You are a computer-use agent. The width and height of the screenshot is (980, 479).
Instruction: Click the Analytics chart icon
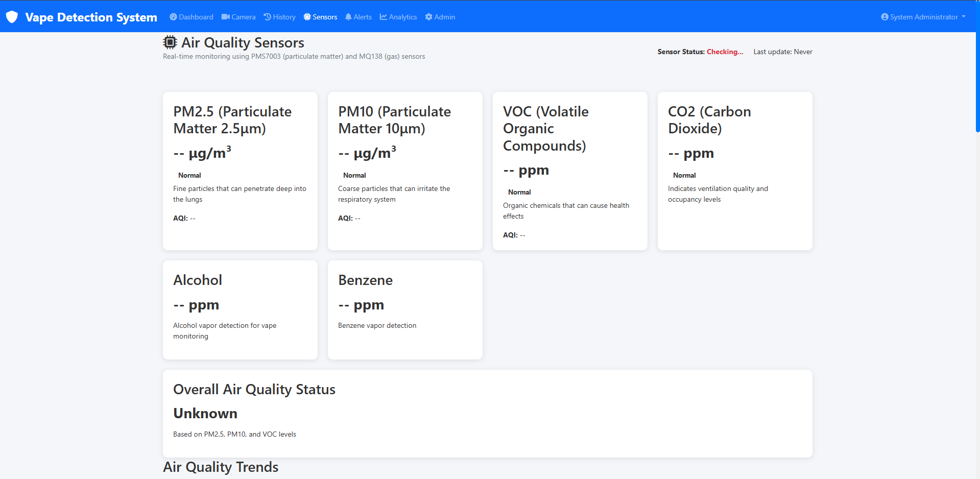click(x=384, y=17)
